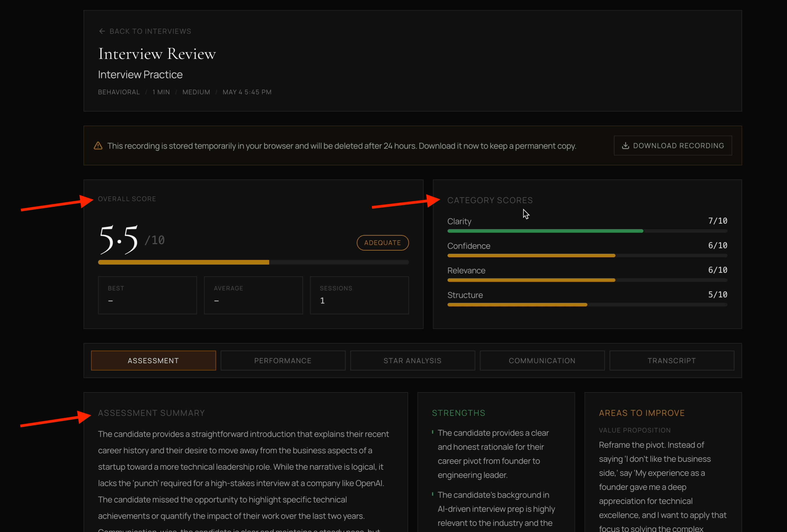Select the Sessions count box
Viewport: 787px width, 532px height.
[359, 295]
